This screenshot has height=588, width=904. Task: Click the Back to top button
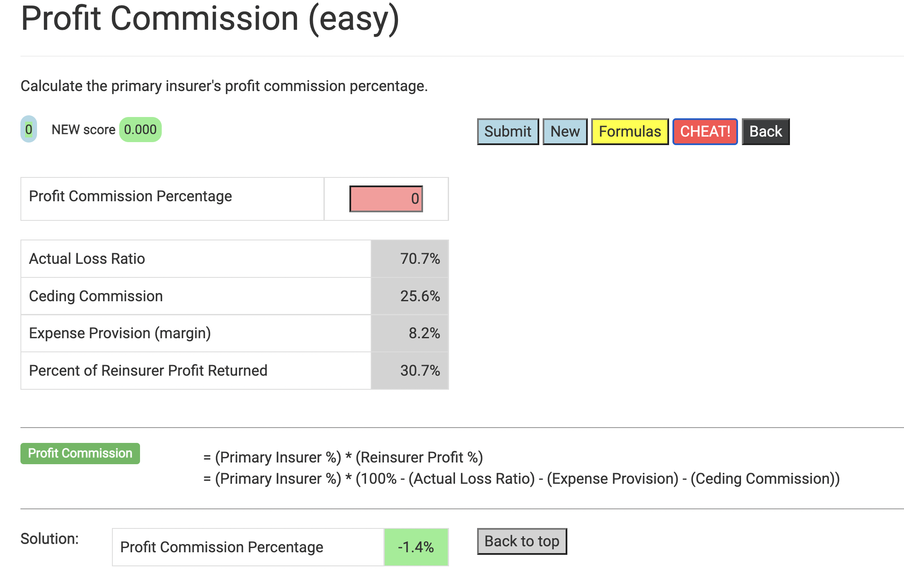522,541
